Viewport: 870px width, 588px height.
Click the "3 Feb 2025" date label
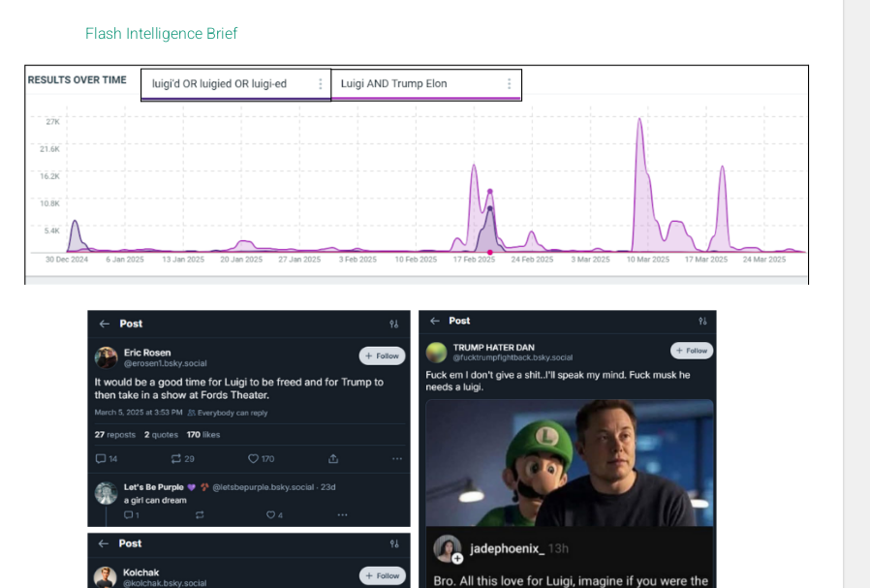tap(357, 260)
